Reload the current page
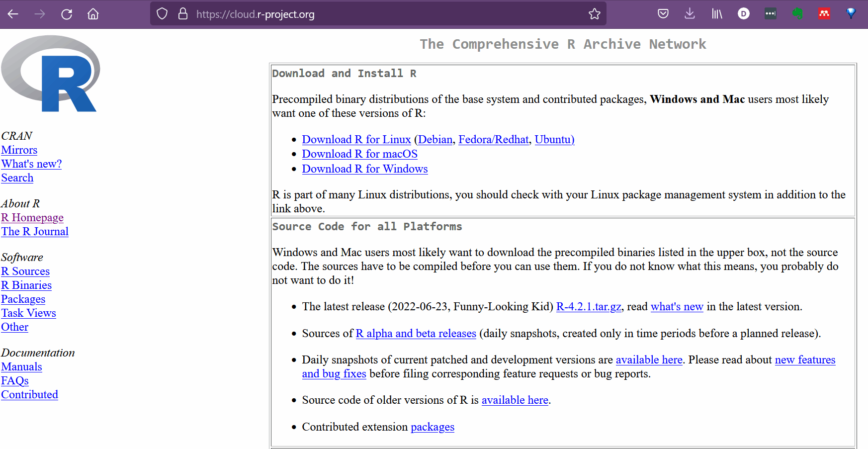Viewport: 868px width, 449px height. point(67,14)
